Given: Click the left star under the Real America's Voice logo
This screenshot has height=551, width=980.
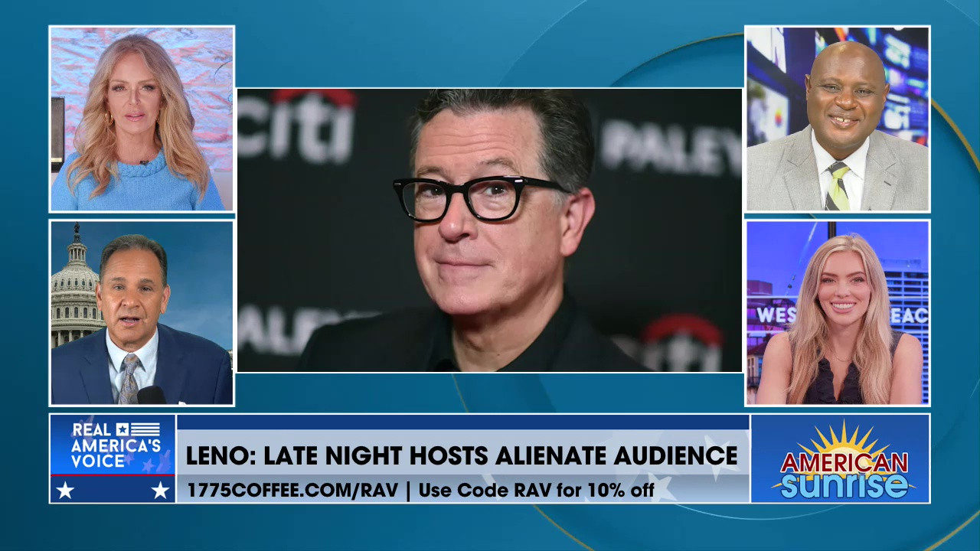Looking at the screenshot, I should (x=66, y=491).
